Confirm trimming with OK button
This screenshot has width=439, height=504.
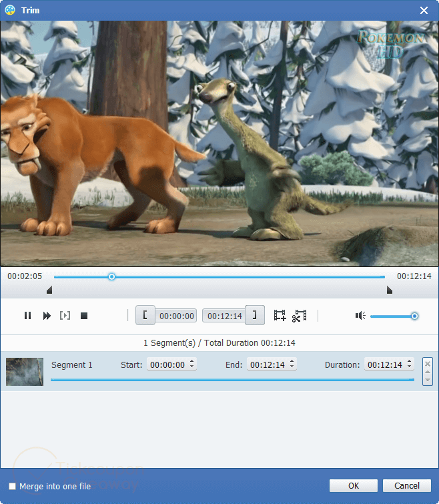coord(353,486)
